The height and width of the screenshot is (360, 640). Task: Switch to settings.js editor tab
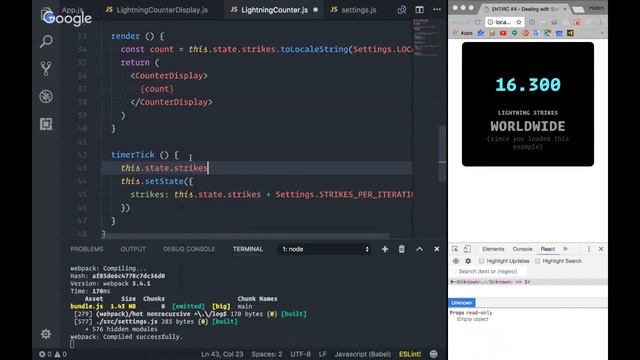point(354,10)
